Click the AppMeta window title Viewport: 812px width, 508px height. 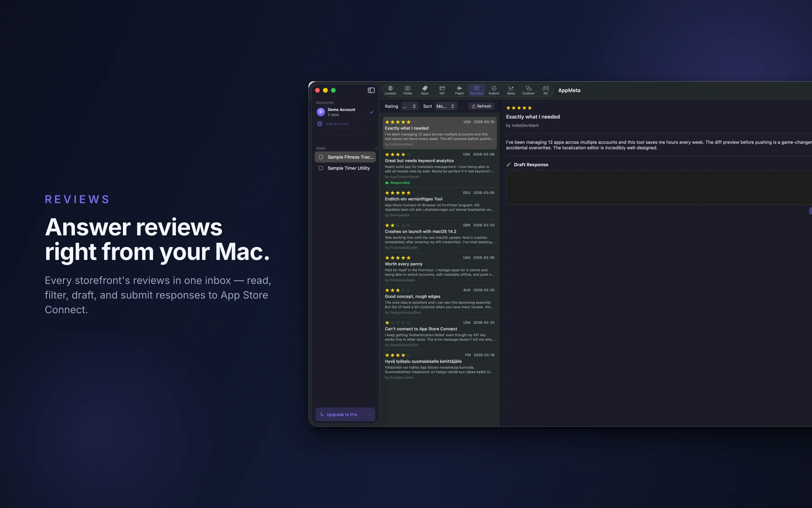click(x=569, y=90)
